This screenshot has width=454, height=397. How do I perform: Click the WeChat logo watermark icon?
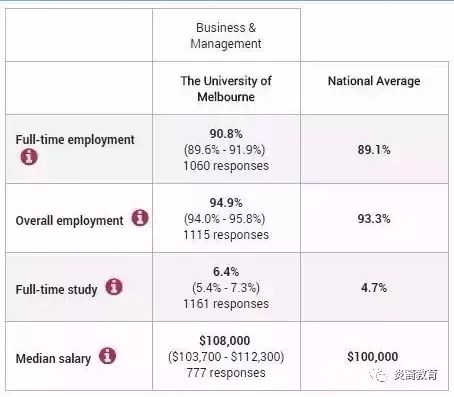pos(378,375)
